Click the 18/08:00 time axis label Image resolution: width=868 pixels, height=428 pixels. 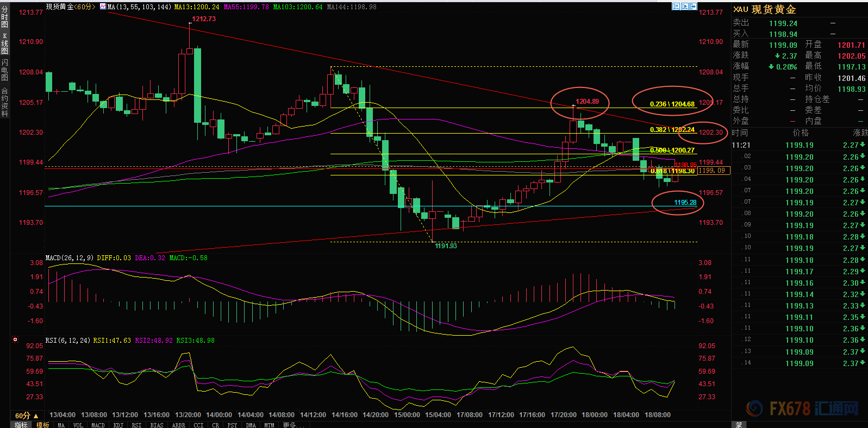(x=658, y=415)
